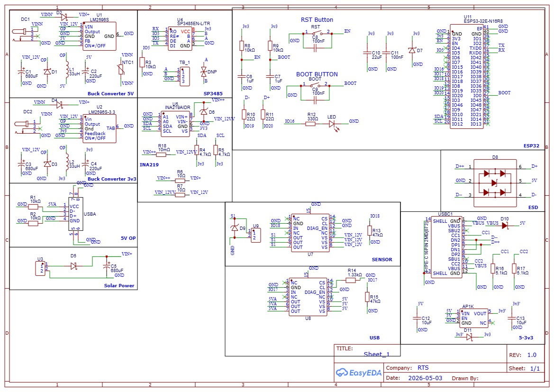Click the USBA connector symbol

(76, 214)
